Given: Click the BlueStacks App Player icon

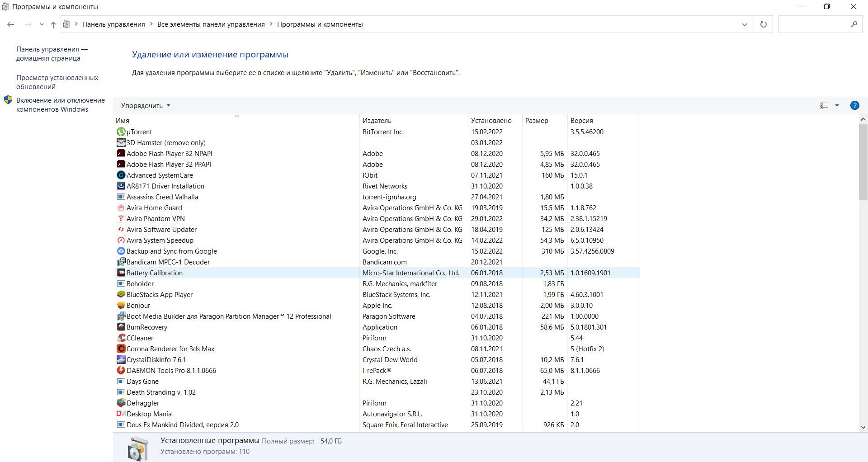Looking at the screenshot, I should pyautogui.click(x=121, y=294).
